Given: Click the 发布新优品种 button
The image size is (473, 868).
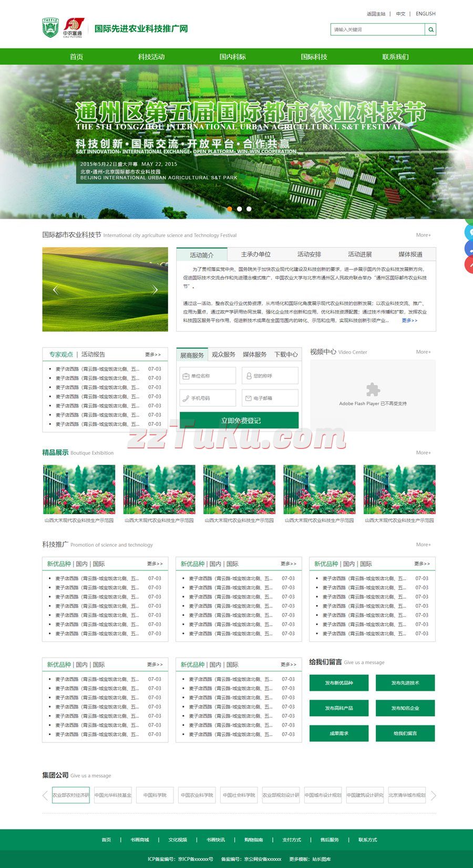Looking at the screenshot, I should (x=339, y=683).
